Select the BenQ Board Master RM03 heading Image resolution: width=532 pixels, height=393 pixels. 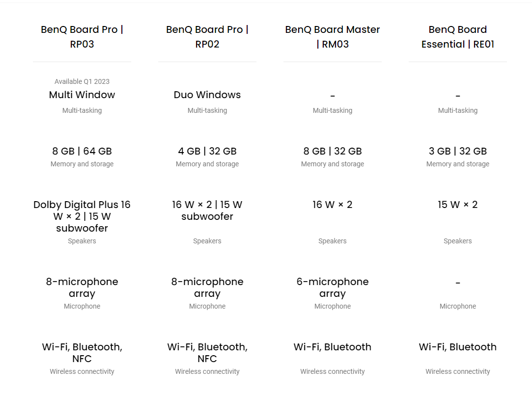click(333, 37)
